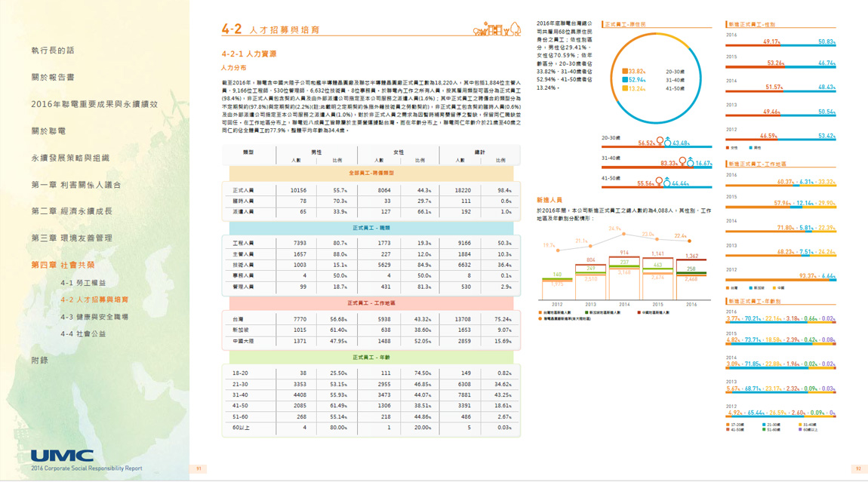Click page number 91 badge
This screenshot has width=868, height=482.
click(x=199, y=468)
